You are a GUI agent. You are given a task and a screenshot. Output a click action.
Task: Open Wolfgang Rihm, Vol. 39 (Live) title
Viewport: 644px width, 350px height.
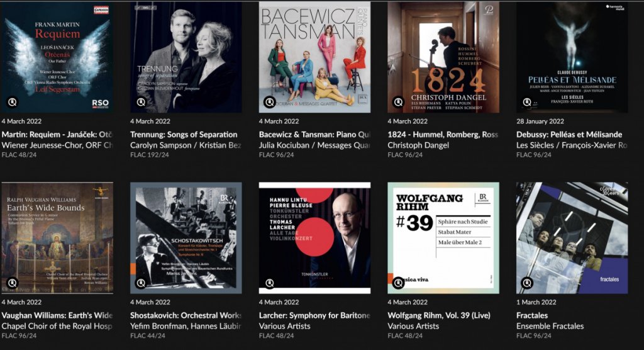438,315
